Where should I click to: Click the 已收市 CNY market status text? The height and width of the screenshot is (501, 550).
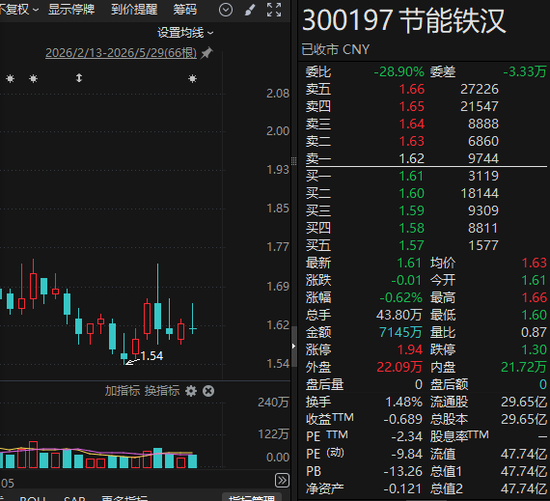[x=335, y=49]
